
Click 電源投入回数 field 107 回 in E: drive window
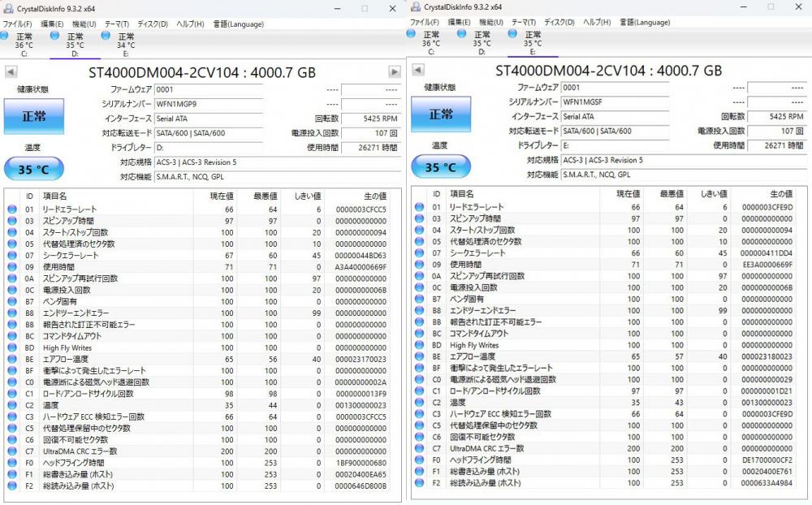click(x=777, y=131)
